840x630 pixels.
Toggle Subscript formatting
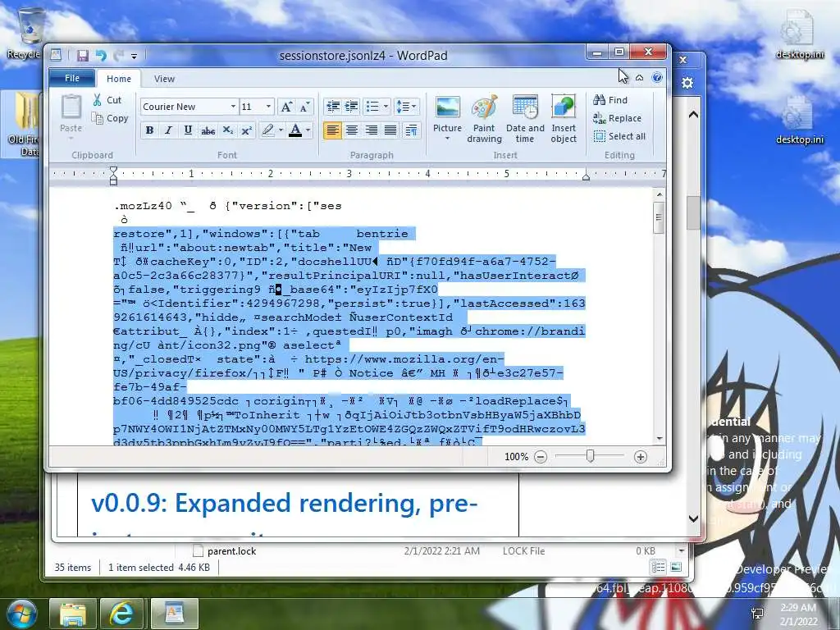[228, 130]
